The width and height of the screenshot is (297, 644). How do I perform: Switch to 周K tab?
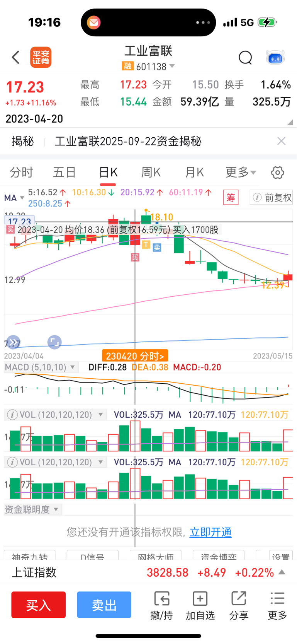[x=151, y=173]
